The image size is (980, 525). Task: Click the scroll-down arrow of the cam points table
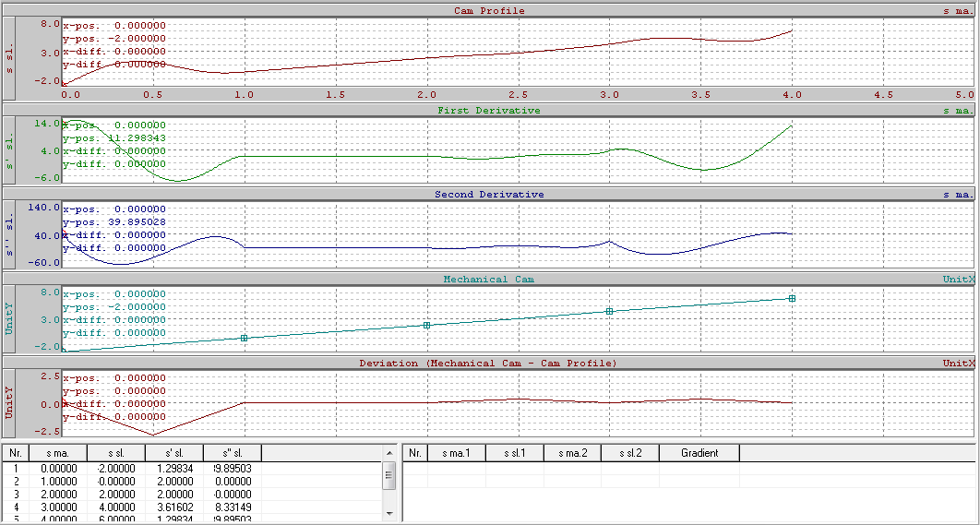390,514
